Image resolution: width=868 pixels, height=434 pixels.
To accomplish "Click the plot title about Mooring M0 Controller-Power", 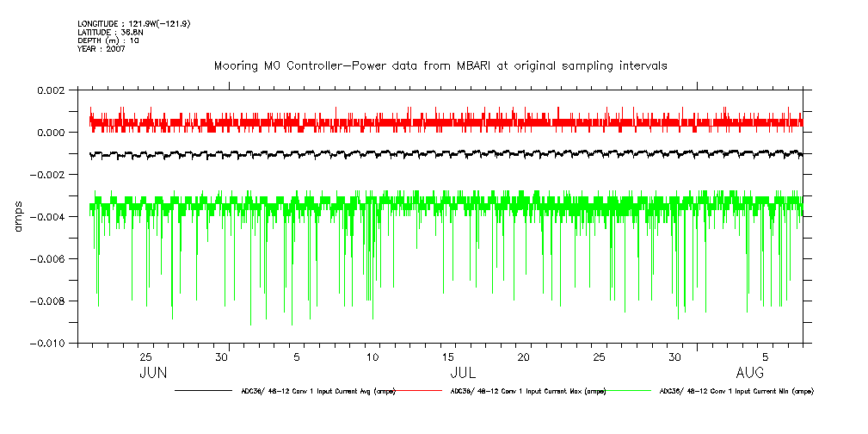I will [x=440, y=65].
